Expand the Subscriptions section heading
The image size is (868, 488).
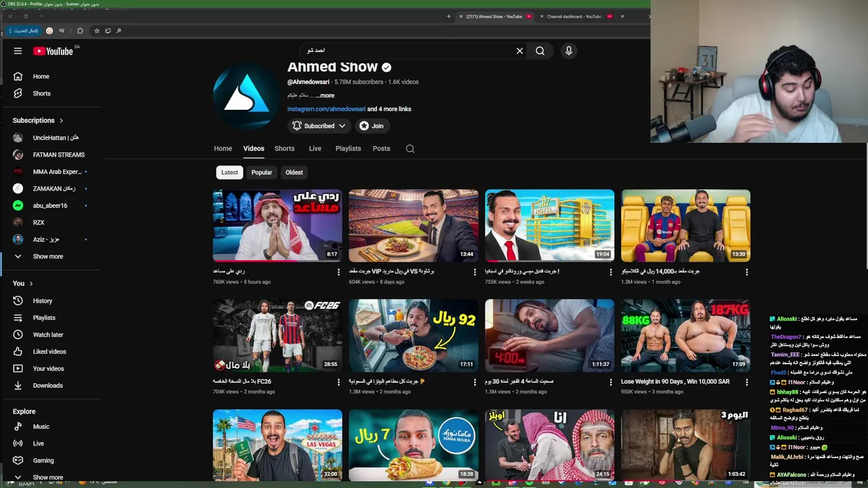pyautogui.click(x=38, y=121)
